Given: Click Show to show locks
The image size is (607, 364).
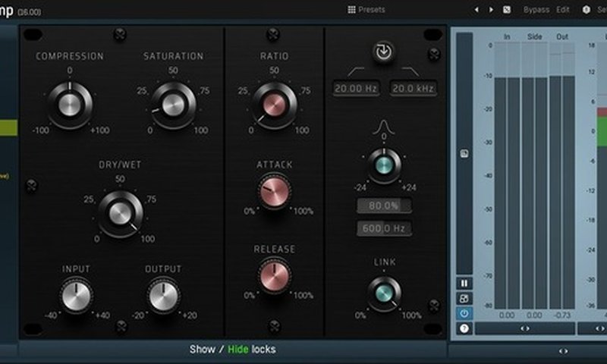Looking at the screenshot, I should pos(202,350).
